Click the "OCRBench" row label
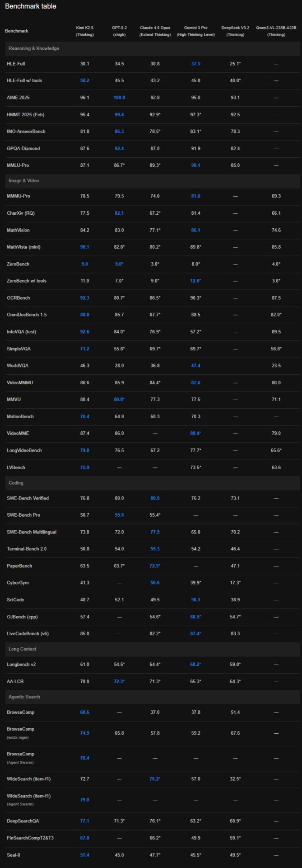302x868 pixels. tap(18, 298)
